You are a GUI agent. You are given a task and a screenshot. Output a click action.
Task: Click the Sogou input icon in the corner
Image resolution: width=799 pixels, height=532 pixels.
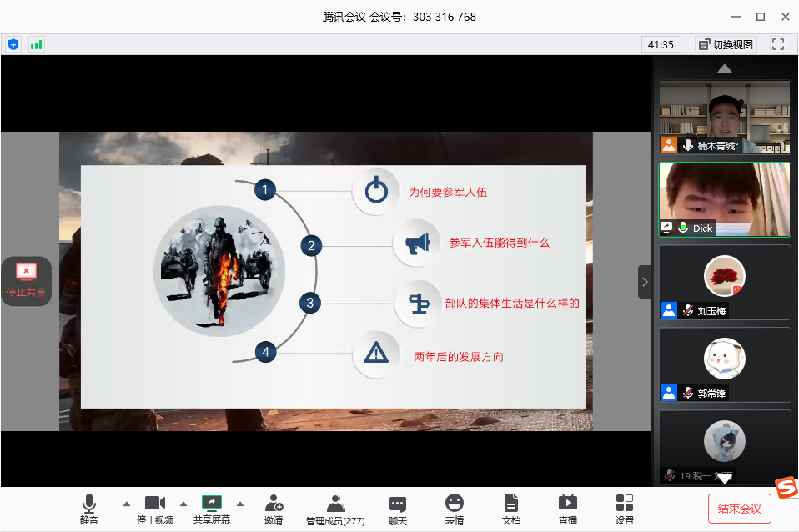point(785,486)
